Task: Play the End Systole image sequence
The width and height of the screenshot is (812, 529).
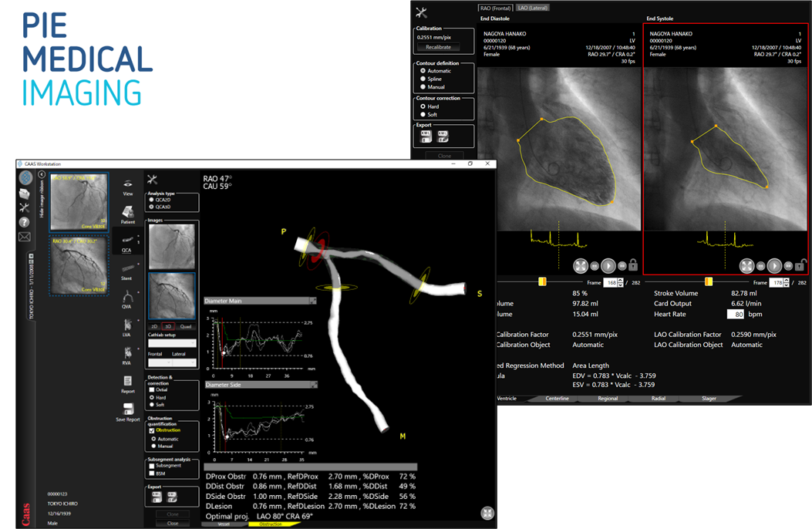Action: point(774,266)
